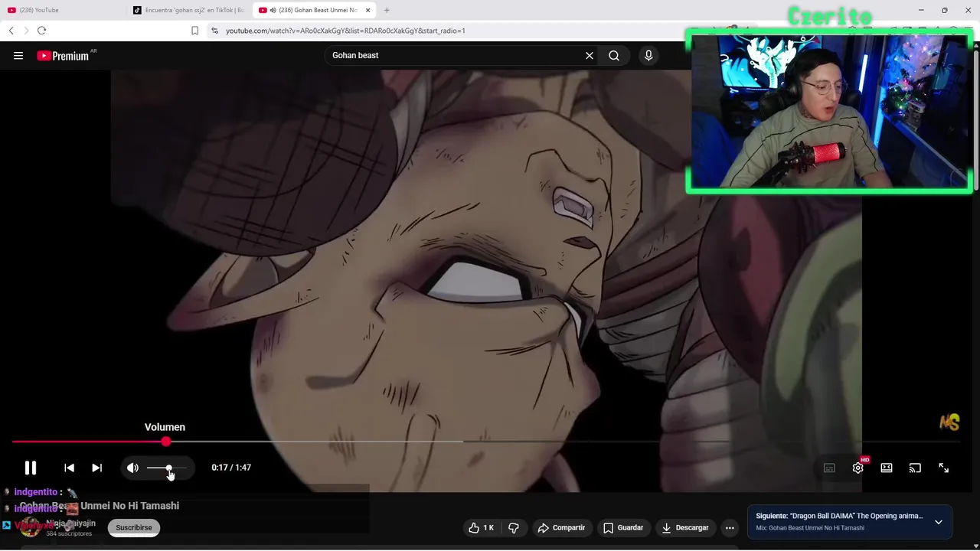This screenshot has height=551, width=980.
Task: Dislike the video
Action: pyautogui.click(x=514, y=528)
